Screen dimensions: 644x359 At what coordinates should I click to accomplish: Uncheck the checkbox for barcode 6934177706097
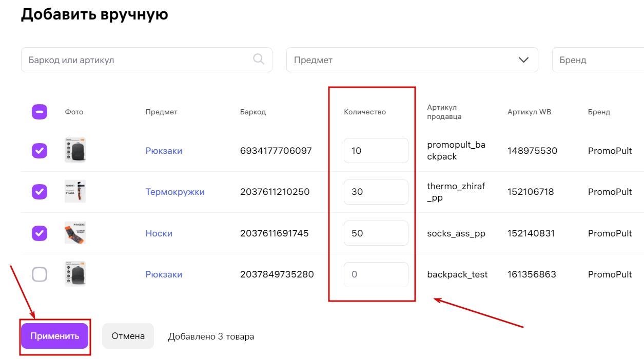click(40, 150)
